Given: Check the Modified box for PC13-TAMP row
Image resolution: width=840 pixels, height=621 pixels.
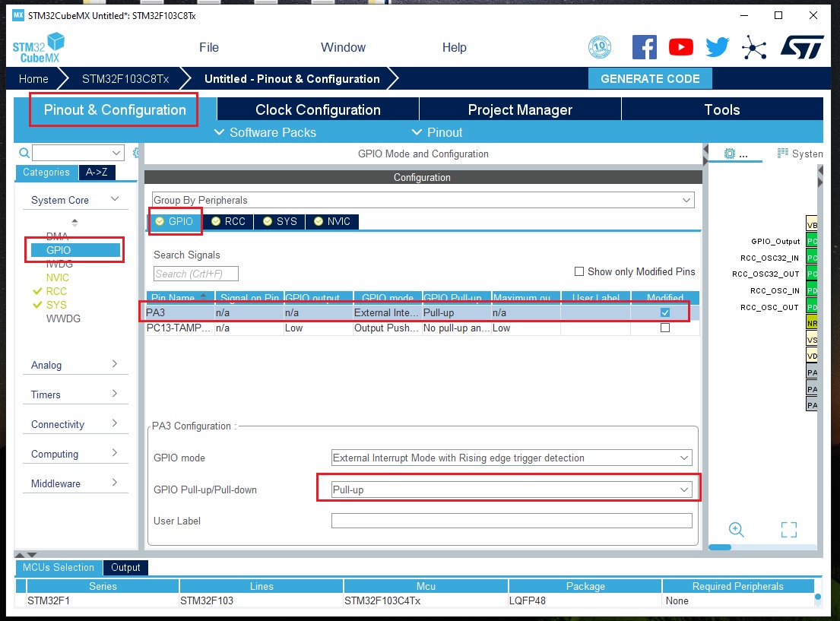Looking at the screenshot, I should point(665,328).
